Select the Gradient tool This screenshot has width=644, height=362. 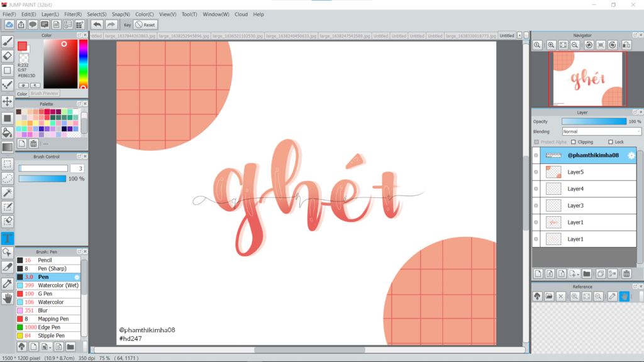[x=8, y=147]
